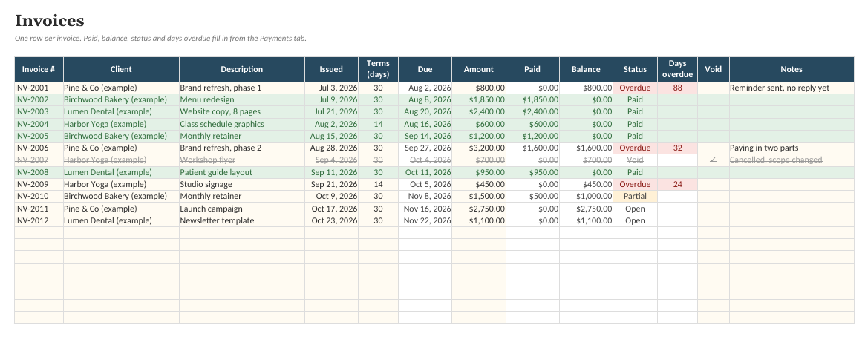Select the Void column header
868x337 pixels.
click(x=714, y=69)
